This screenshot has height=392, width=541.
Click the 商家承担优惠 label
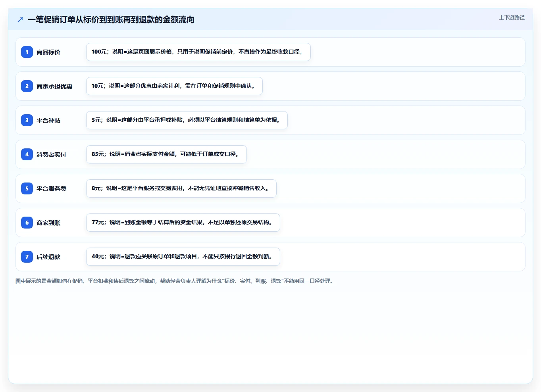click(54, 86)
